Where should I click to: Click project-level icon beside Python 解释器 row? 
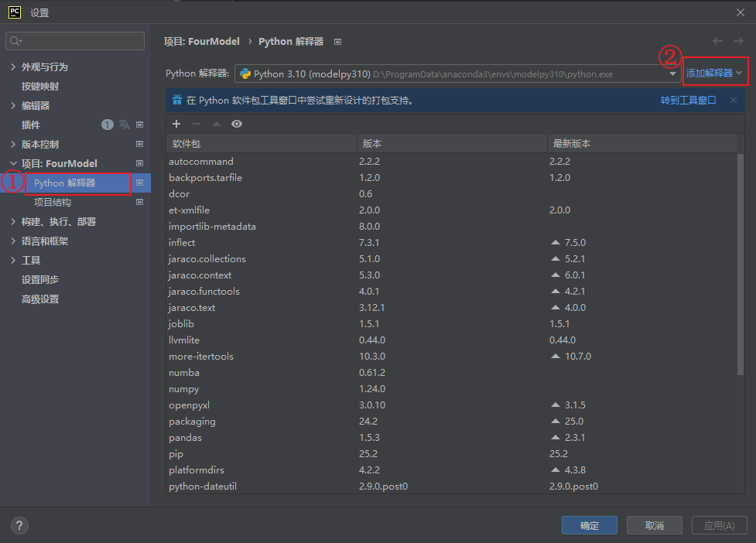140,183
